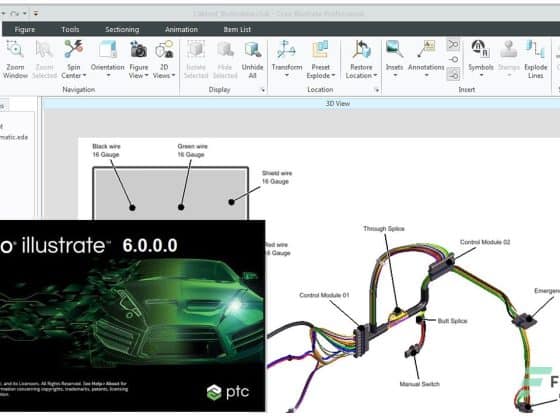The width and height of the screenshot is (560, 420).
Task: Open the Figure View dropdown arrow
Action: pos(146,75)
